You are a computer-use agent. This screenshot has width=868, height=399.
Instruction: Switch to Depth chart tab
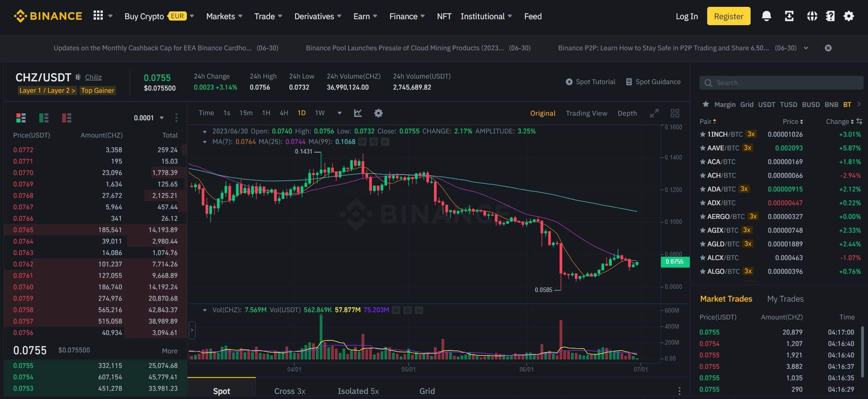pos(627,113)
